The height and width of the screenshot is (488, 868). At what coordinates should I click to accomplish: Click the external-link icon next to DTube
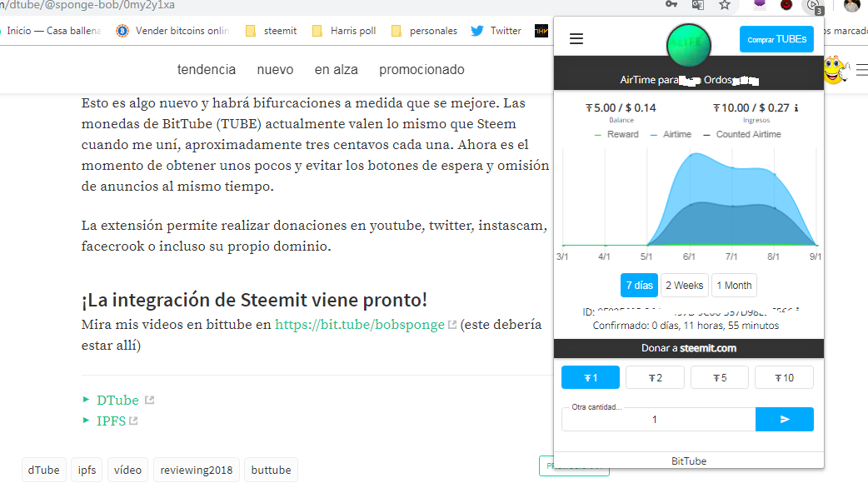149,400
